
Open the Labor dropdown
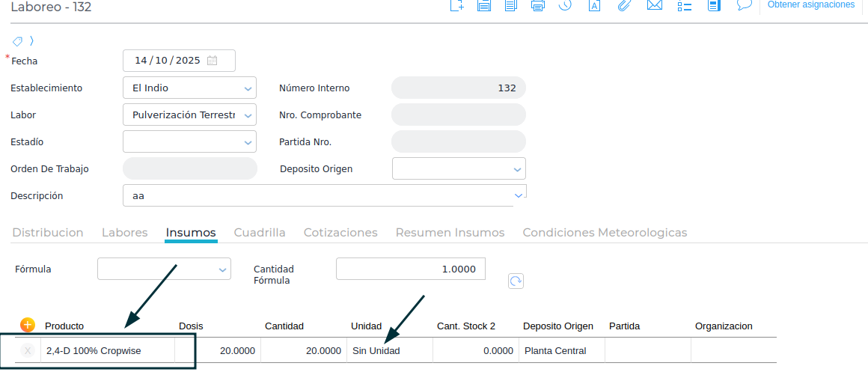click(x=248, y=115)
